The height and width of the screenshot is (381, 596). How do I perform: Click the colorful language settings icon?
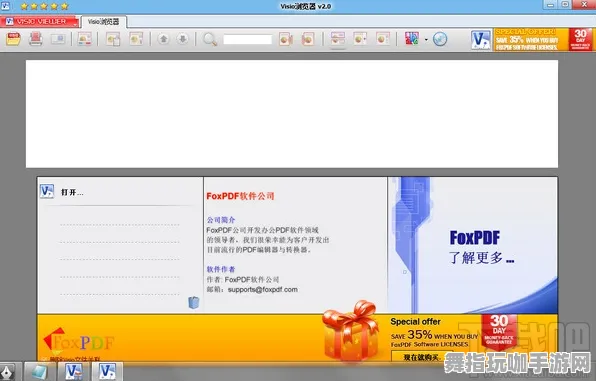pos(412,39)
